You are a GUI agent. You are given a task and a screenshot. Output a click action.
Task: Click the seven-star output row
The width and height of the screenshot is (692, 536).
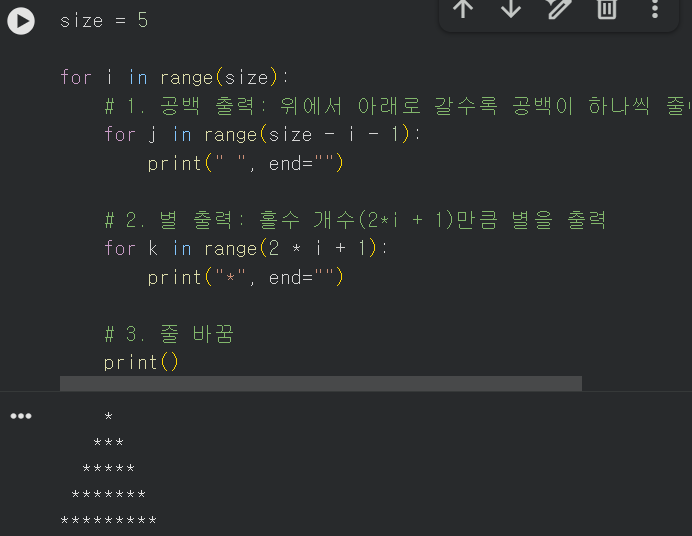pyautogui.click(x=109, y=494)
